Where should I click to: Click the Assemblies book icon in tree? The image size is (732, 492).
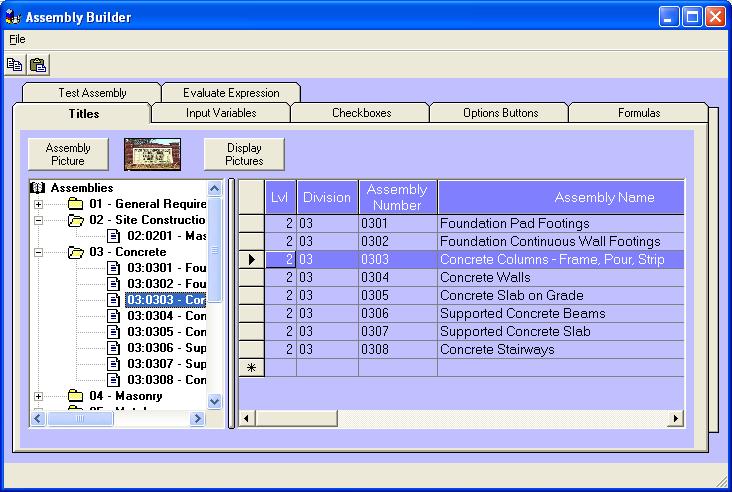[x=39, y=188]
